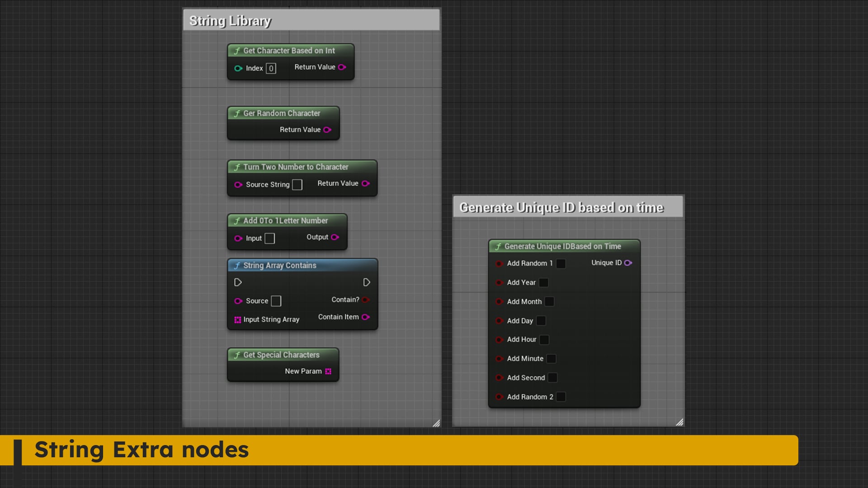Click the Input String Array array pin

[x=238, y=319]
